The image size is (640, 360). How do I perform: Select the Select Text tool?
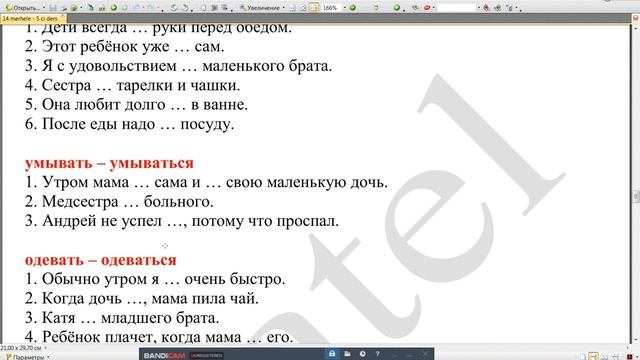(x=224, y=8)
